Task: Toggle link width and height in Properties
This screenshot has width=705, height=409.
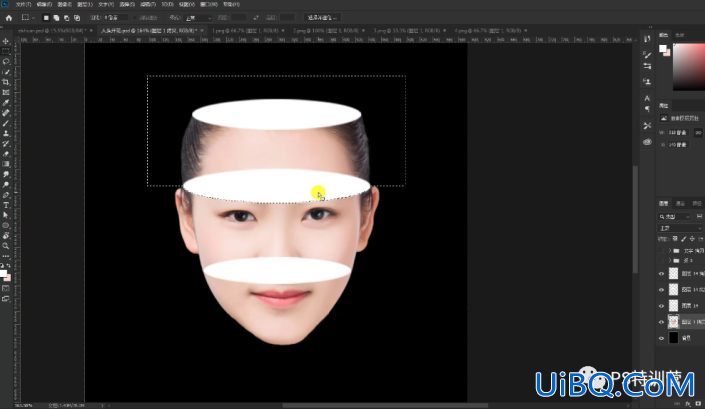Action: pos(698,133)
